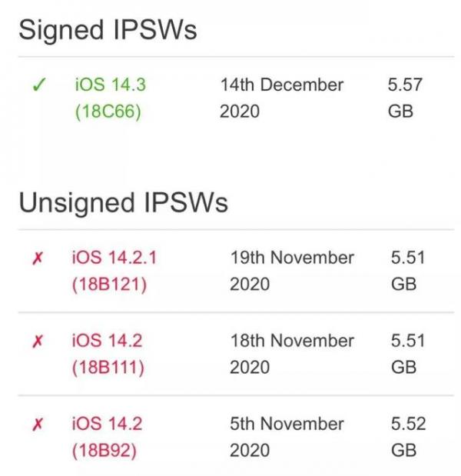Select the 18th November 2020 release date
The width and height of the screenshot is (461, 476).
pos(292,354)
